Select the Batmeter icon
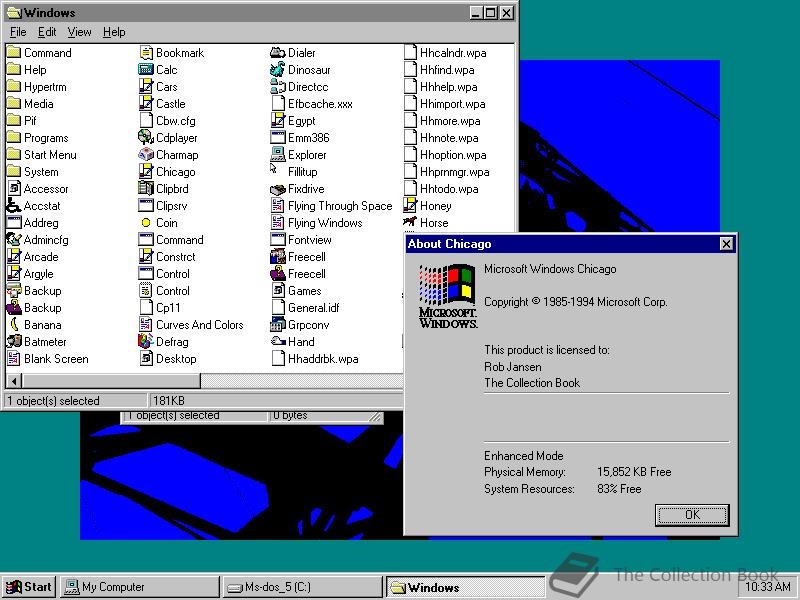This screenshot has height=600, width=800. (x=14, y=342)
